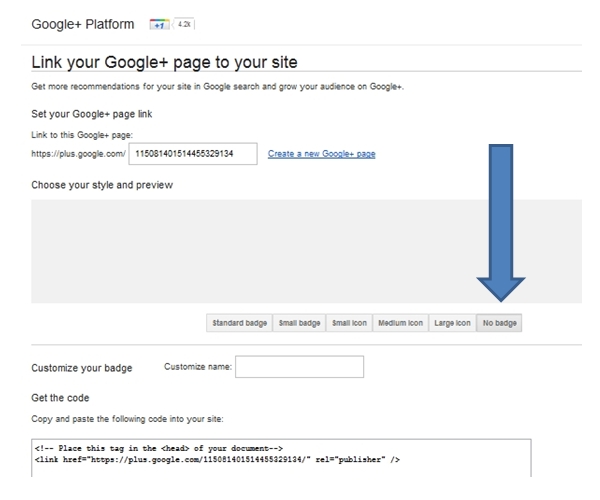This screenshot has height=500, width=600.
Task: Pick the Large icon style
Action: pyautogui.click(x=452, y=324)
